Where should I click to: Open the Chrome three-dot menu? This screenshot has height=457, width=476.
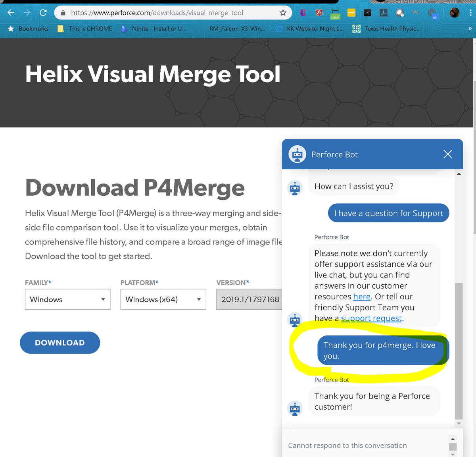pos(470,13)
